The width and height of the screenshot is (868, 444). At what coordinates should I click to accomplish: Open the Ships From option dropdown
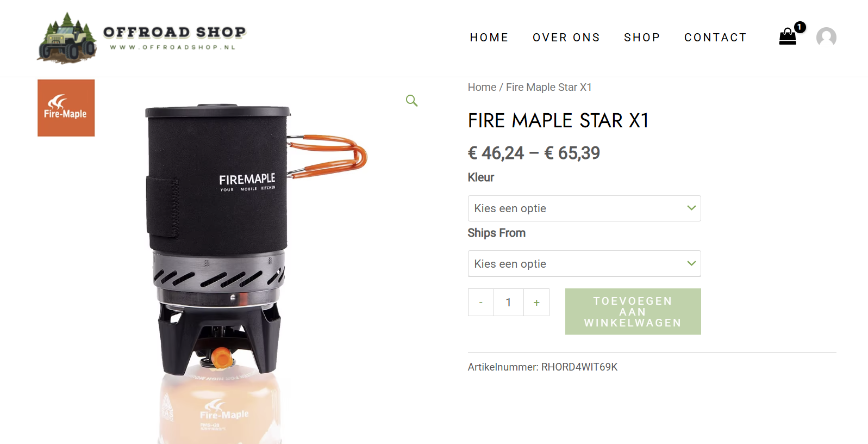(584, 264)
